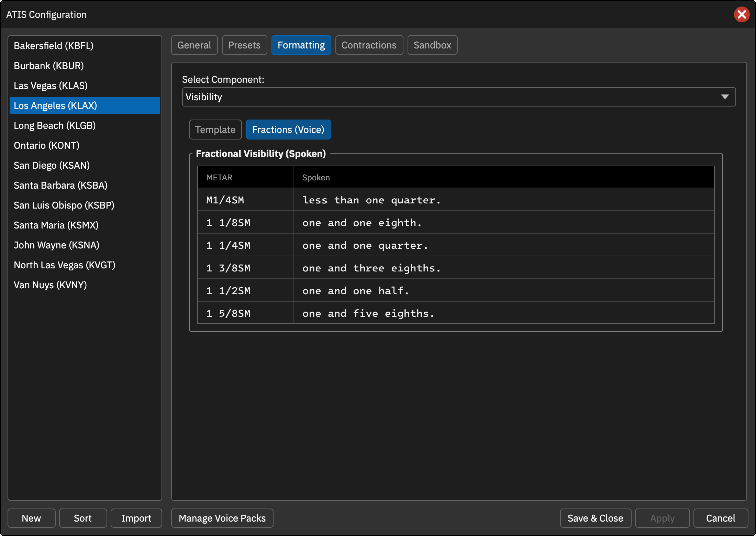This screenshot has width=756, height=536.
Task: Click the Import button
Action: pyautogui.click(x=136, y=518)
